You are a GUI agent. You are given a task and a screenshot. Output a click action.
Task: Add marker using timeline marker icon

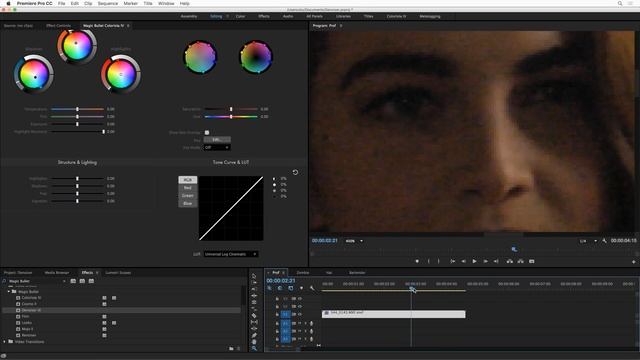point(301,288)
